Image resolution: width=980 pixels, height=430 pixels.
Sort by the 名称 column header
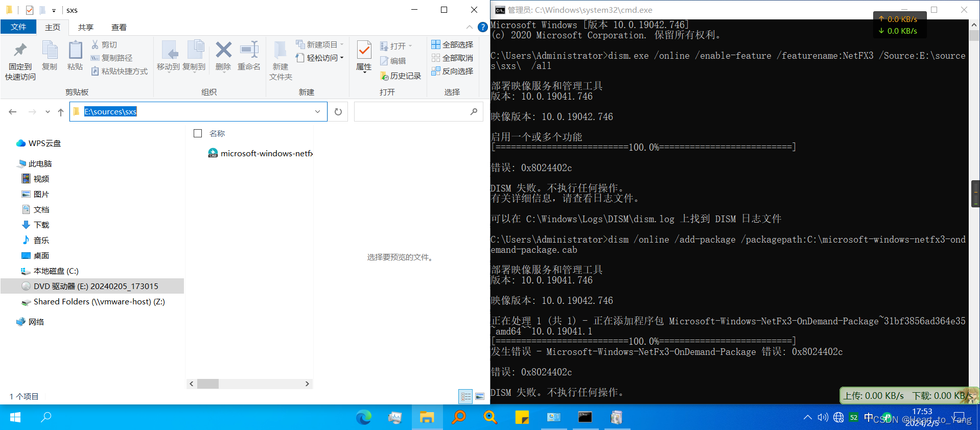coord(217,134)
